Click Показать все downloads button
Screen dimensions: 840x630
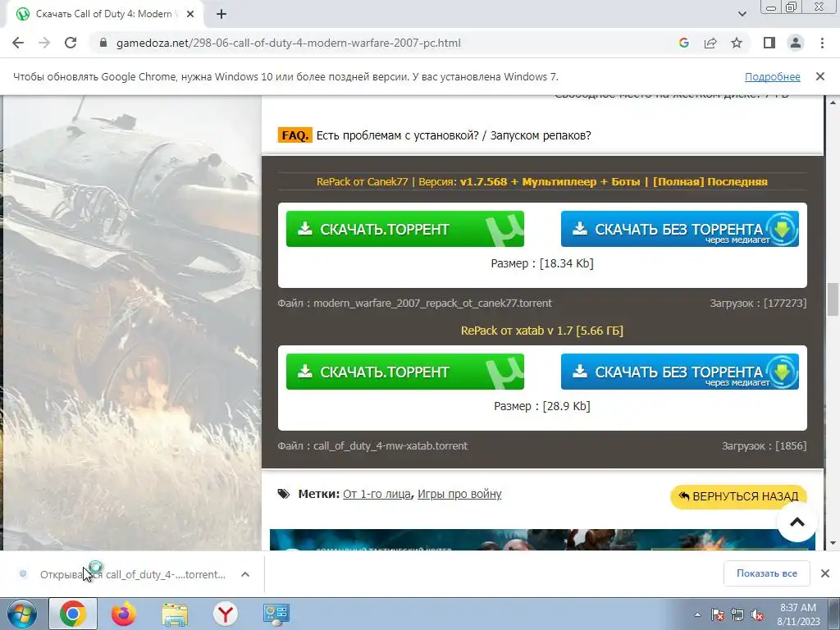tap(767, 573)
